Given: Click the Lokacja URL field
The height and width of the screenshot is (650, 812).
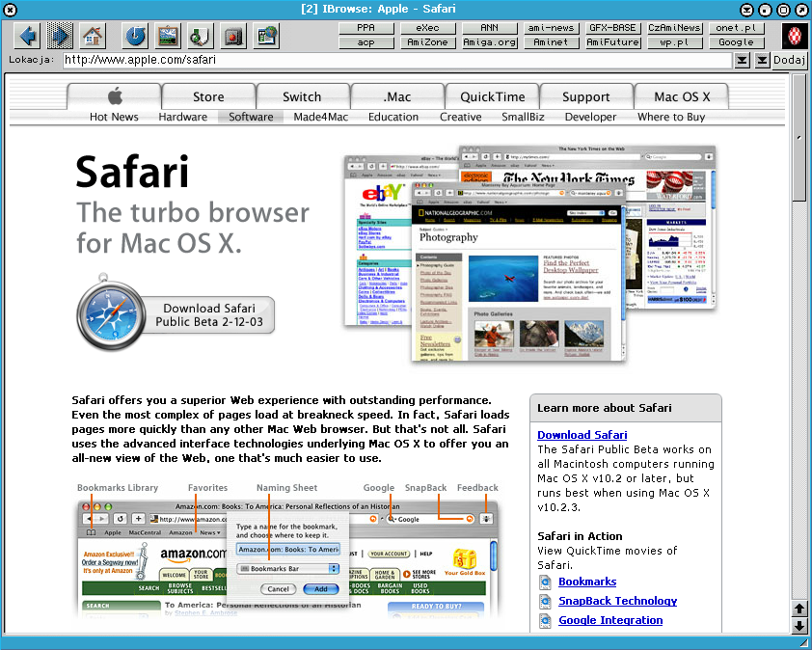Looking at the screenshot, I should [397, 60].
